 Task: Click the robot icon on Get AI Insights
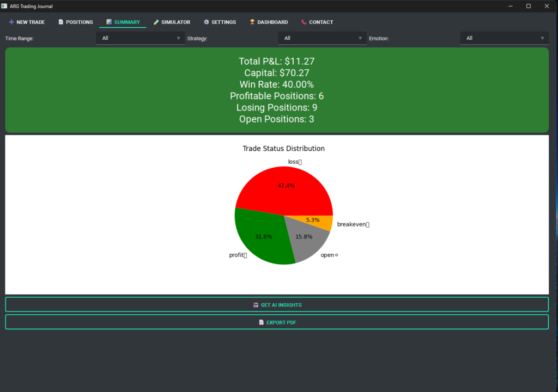click(x=256, y=305)
